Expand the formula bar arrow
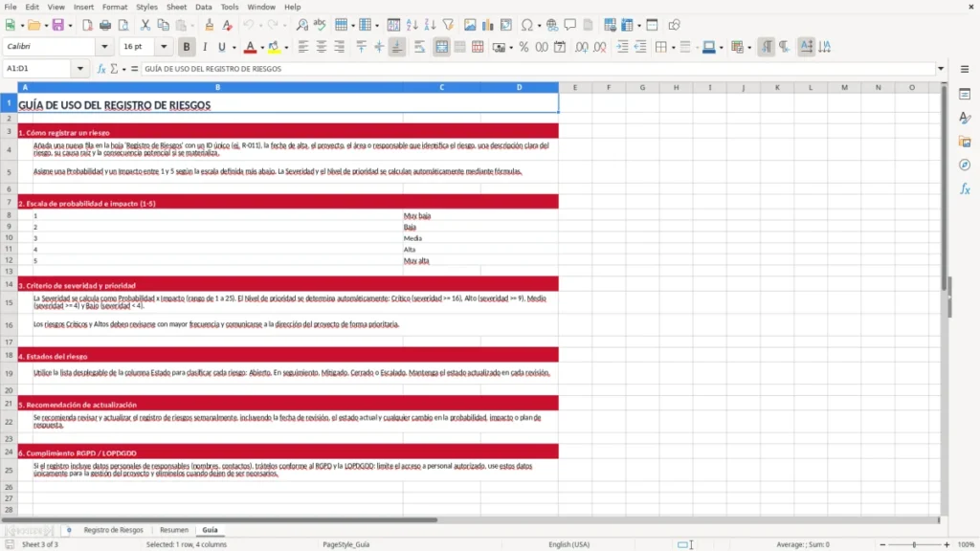The image size is (980, 551). 941,69
